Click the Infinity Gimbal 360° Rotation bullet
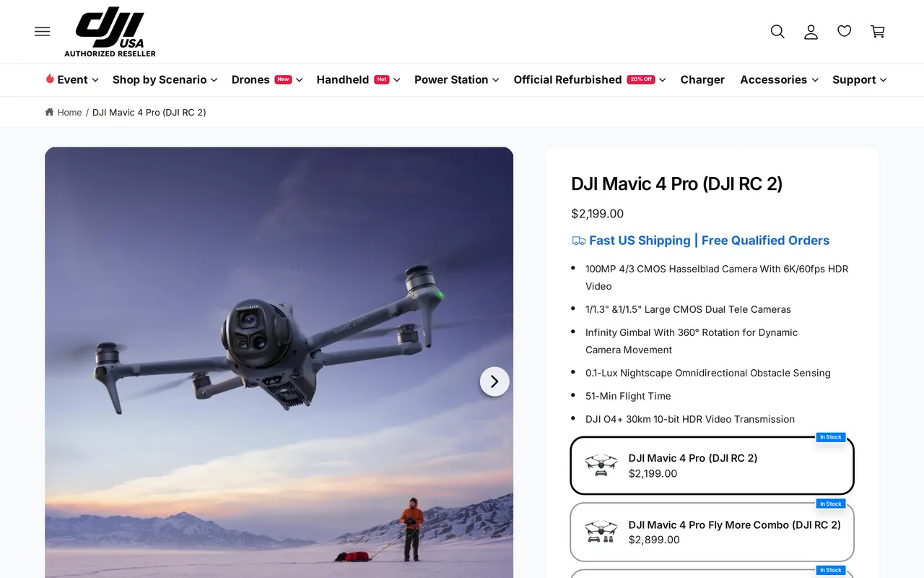924x578 pixels. point(692,341)
